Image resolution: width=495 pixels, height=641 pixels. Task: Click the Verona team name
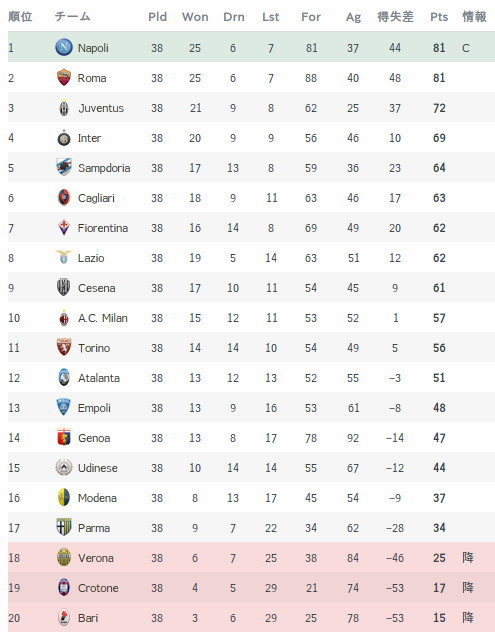click(x=96, y=558)
